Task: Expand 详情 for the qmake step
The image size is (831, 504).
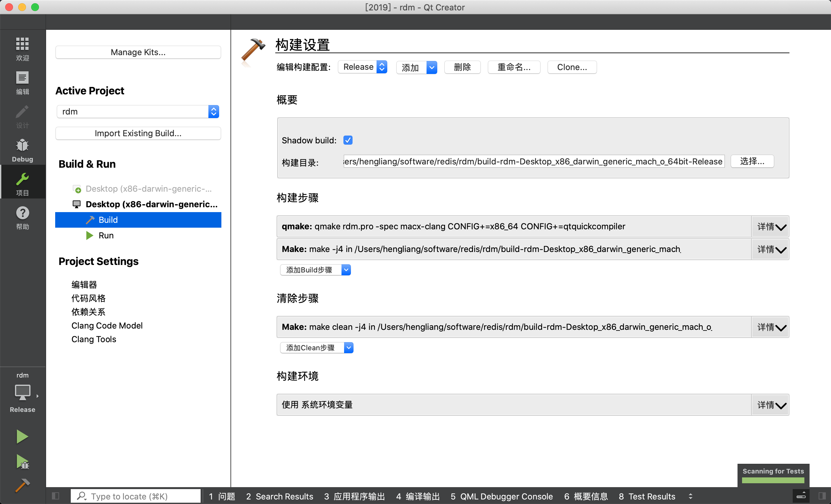Action: (771, 226)
